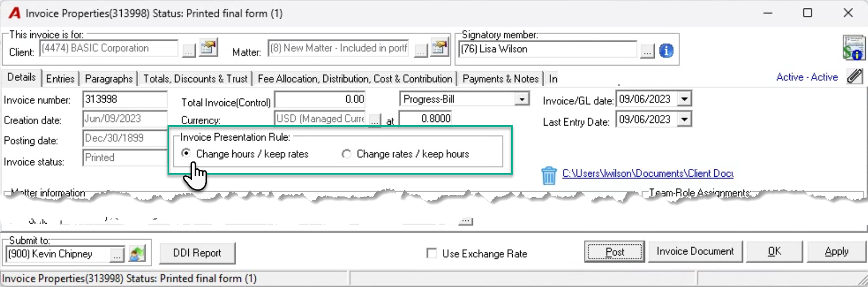Click the DDI Report button
868x287 pixels.
tap(197, 253)
